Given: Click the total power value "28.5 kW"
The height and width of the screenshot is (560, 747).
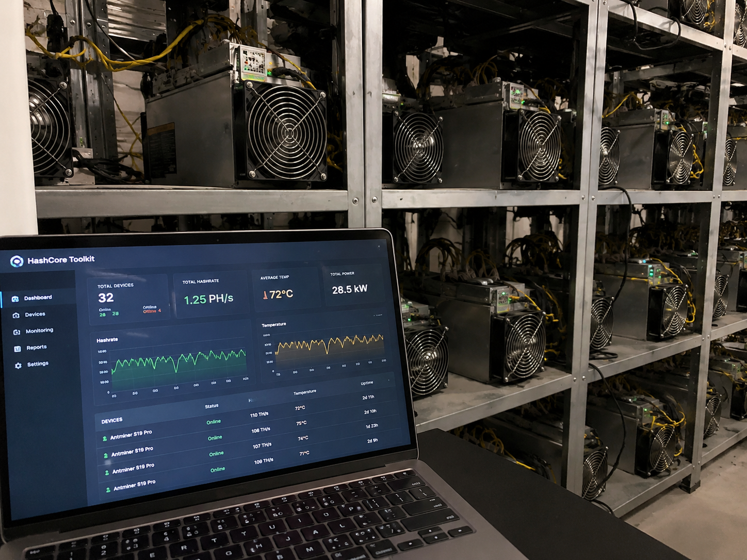Looking at the screenshot, I should 350,289.
